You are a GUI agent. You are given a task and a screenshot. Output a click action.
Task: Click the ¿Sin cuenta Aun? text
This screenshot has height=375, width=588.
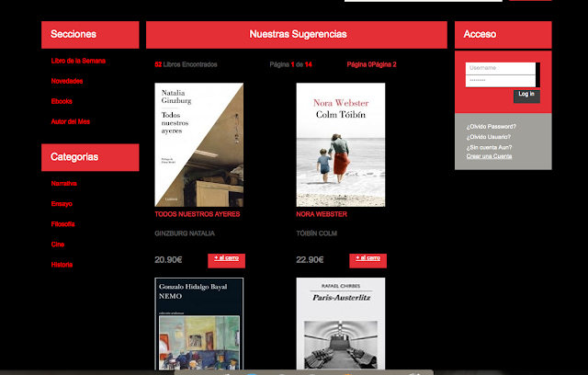pos(489,147)
